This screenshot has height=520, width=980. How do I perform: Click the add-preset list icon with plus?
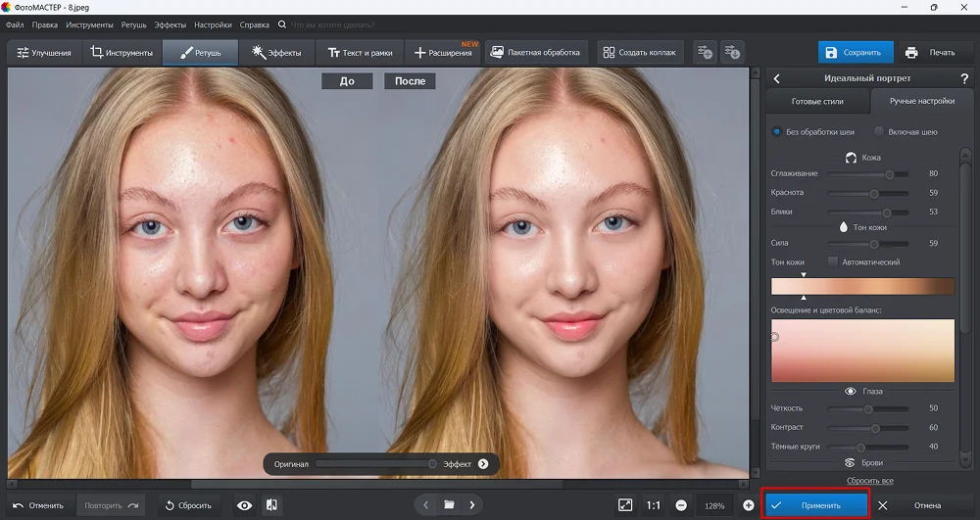(705, 53)
